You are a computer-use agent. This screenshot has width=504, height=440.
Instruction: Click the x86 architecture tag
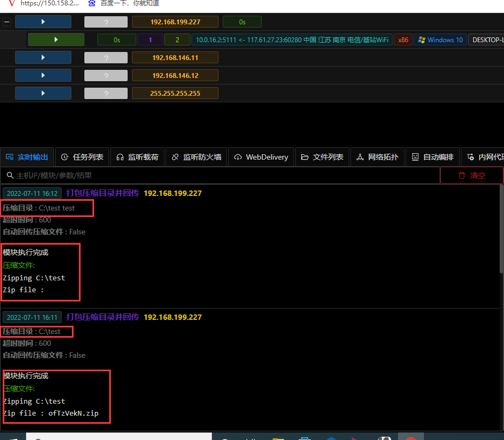click(x=403, y=40)
